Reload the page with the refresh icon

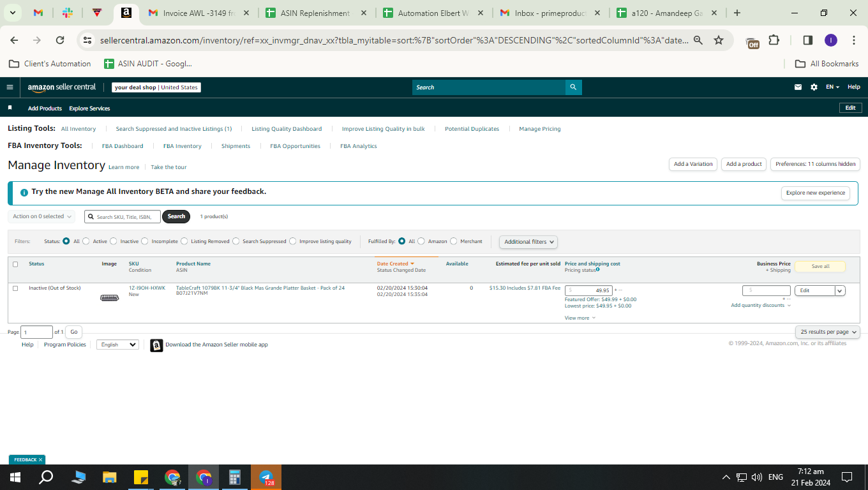(60, 40)
